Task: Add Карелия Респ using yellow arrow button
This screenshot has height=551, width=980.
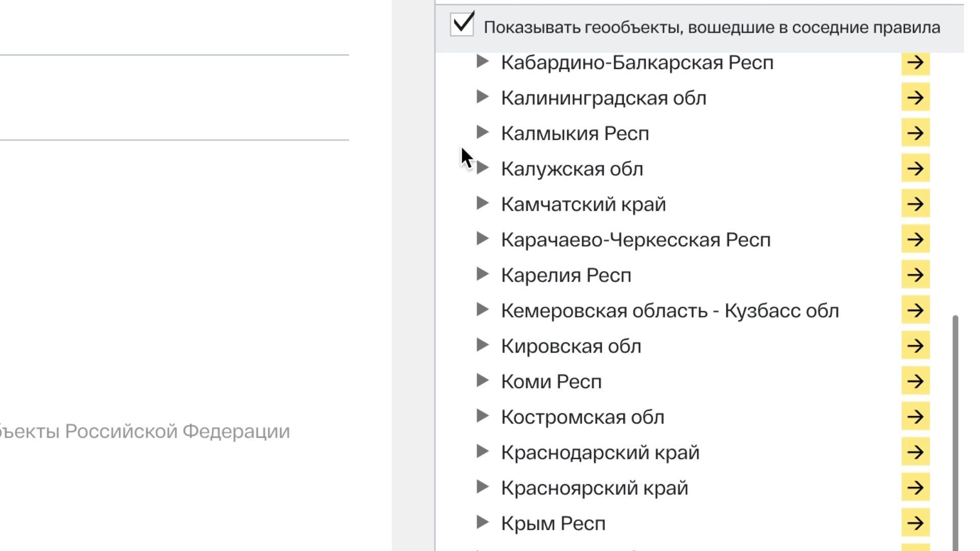Action: click(x=915, y=275)
